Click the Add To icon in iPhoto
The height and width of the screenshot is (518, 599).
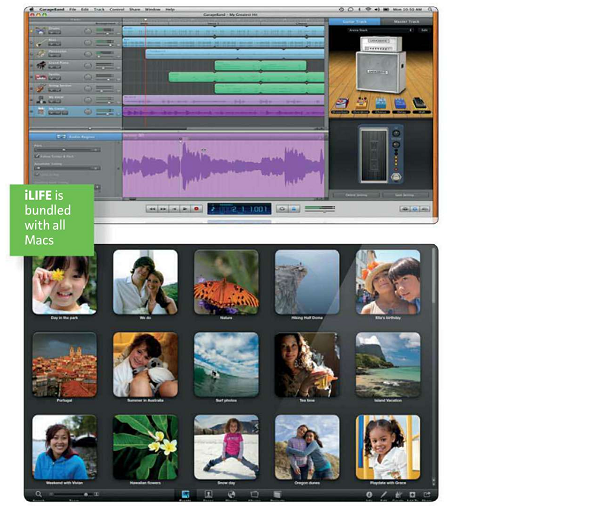[412, 495]
